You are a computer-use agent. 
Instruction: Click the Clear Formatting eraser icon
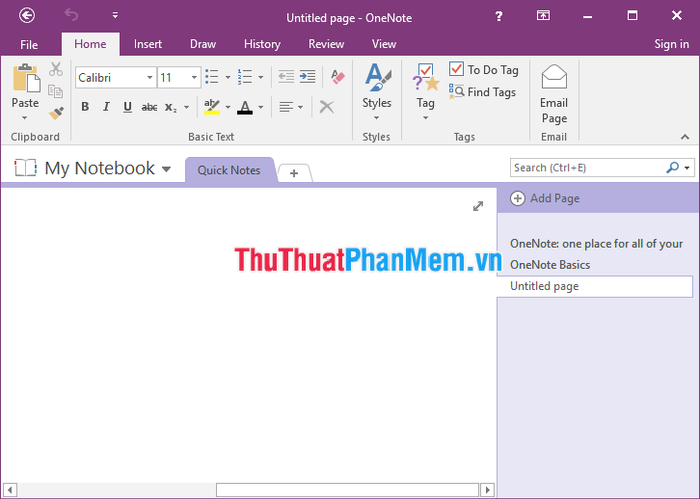(338, 77)
